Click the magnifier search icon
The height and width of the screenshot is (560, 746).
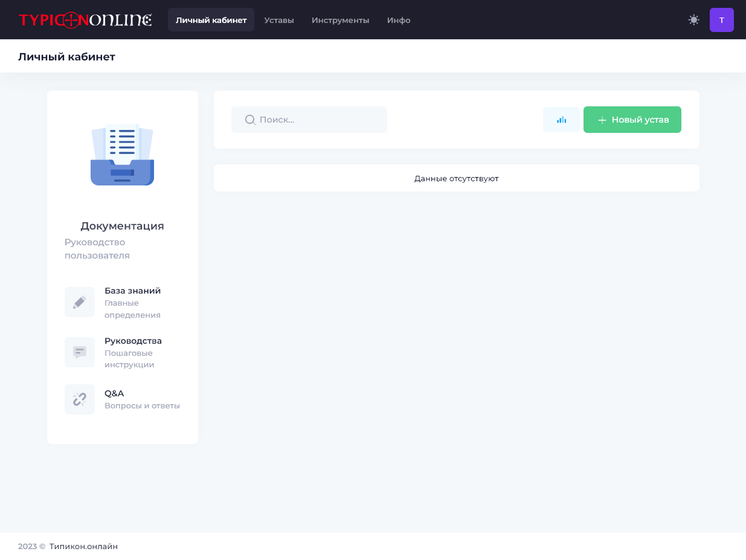250,120
